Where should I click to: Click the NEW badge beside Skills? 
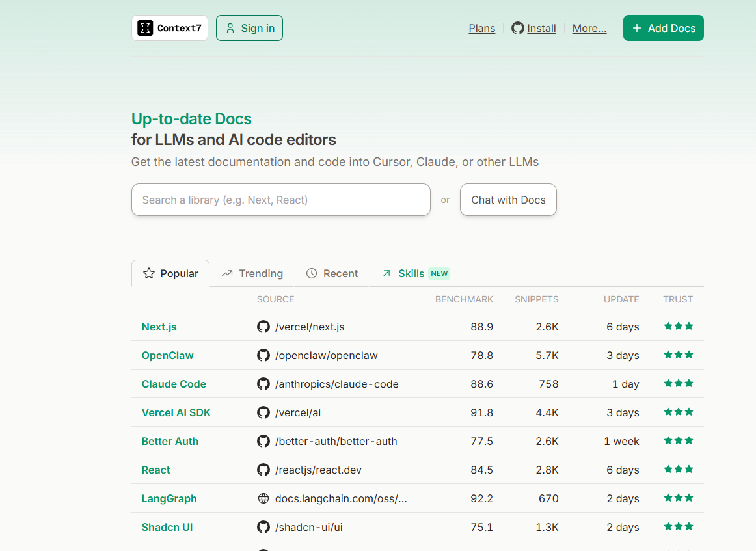coord(439,273)
